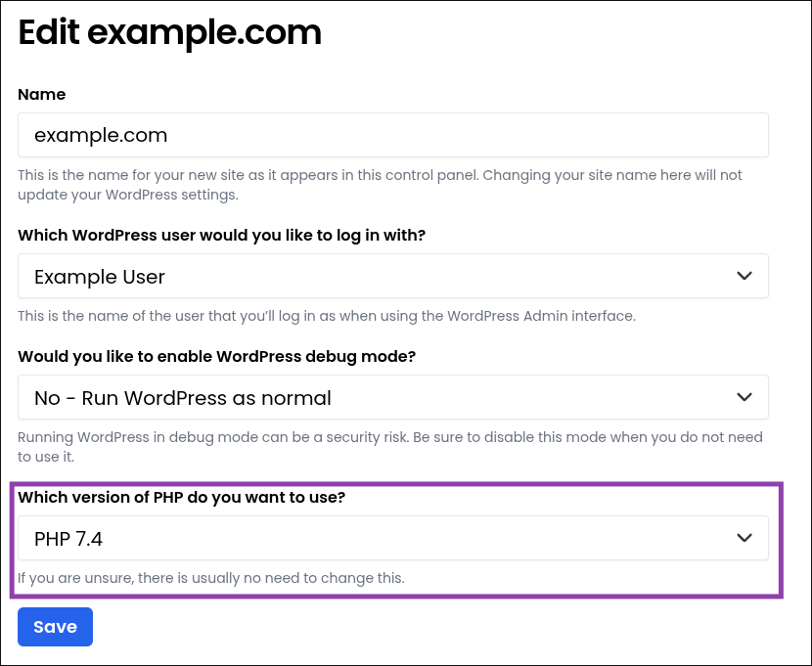Screen dimensions: 812x666
Task: Click the WordPress Admin login help text
Action: point(327,316)
